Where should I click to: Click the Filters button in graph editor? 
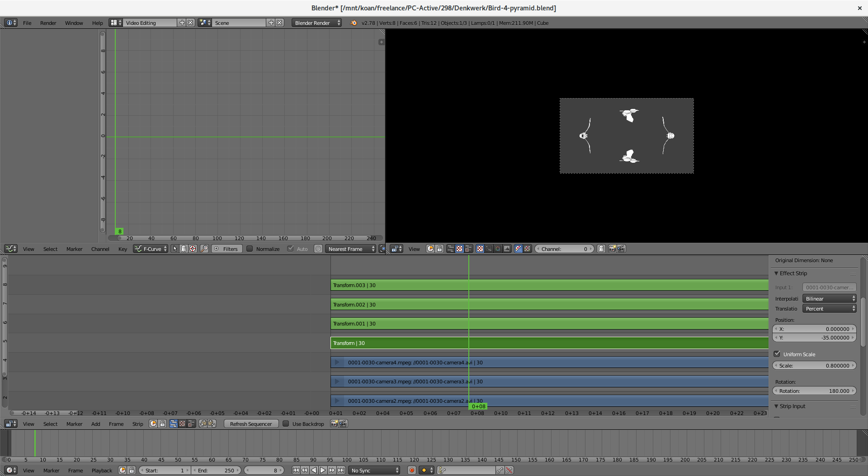pyautogui.click(x=226, y=249)
